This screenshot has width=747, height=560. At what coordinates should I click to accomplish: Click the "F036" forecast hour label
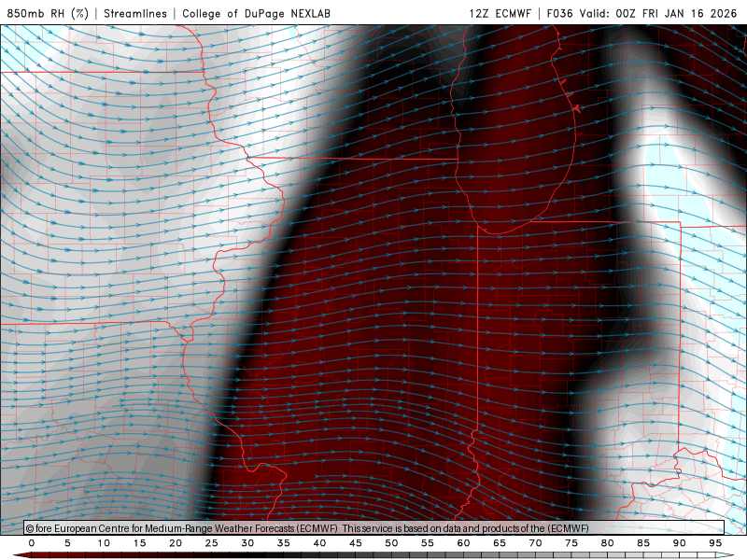[559, 14]
